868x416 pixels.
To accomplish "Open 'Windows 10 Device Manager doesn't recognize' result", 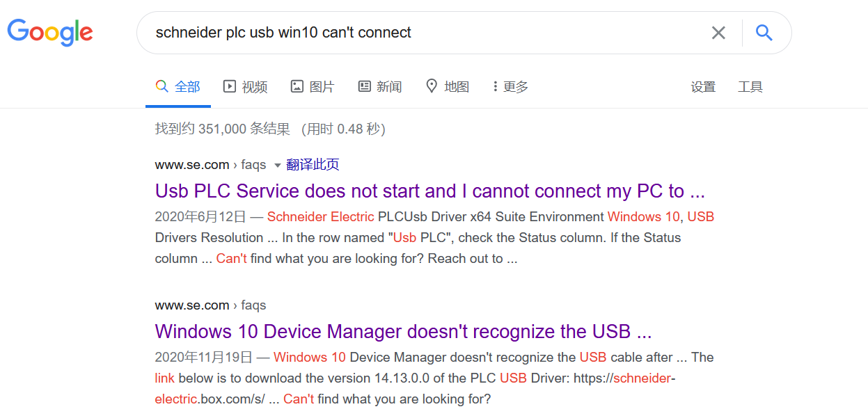I will pos(403,331).
